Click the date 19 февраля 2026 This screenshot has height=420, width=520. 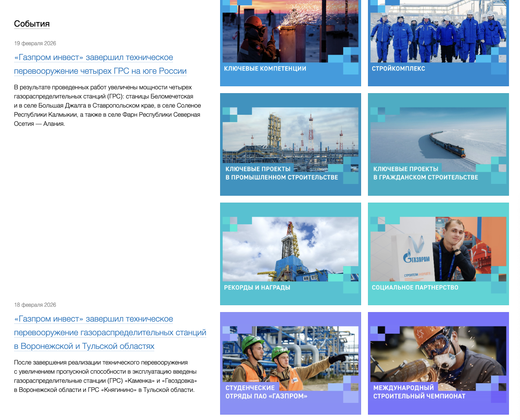click(35, 43)
